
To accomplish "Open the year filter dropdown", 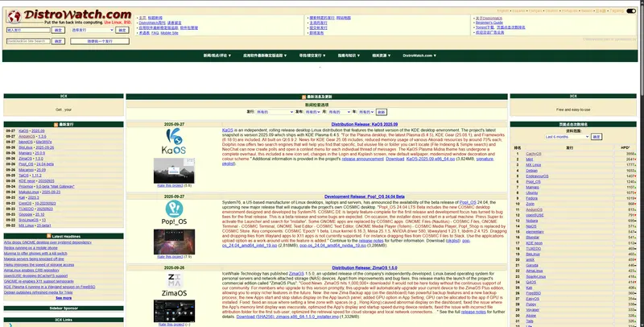I will coord(366,112).
